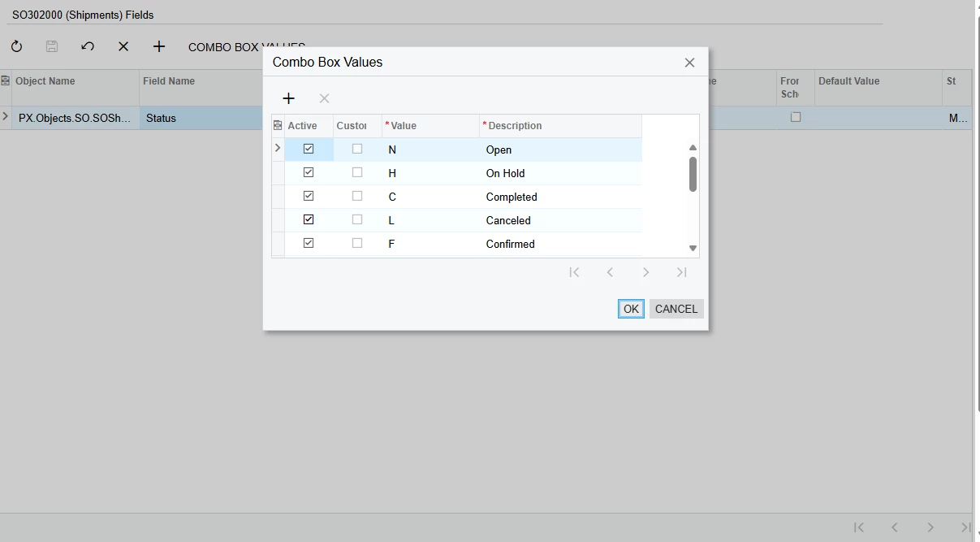Delete the selected combo box value
Image resolution: width=980 pixels, height=542 pixels.
(x=323, y=98)
